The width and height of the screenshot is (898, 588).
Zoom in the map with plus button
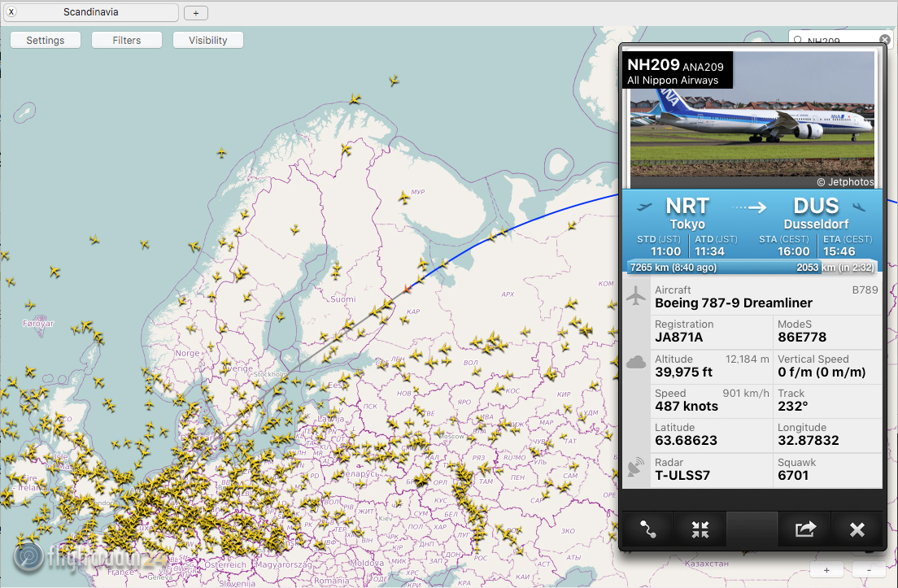[x=826, y=569]
